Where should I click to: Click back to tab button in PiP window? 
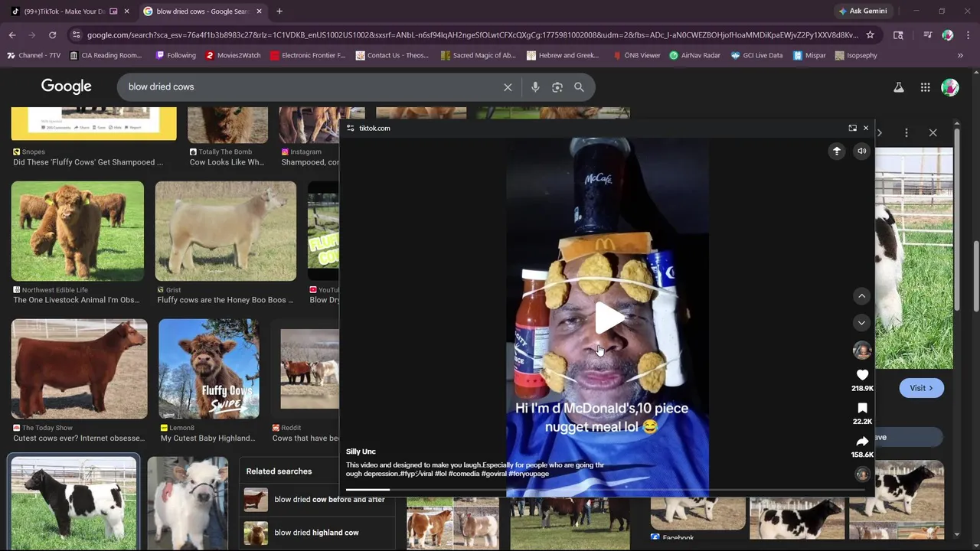coord(852,128)
